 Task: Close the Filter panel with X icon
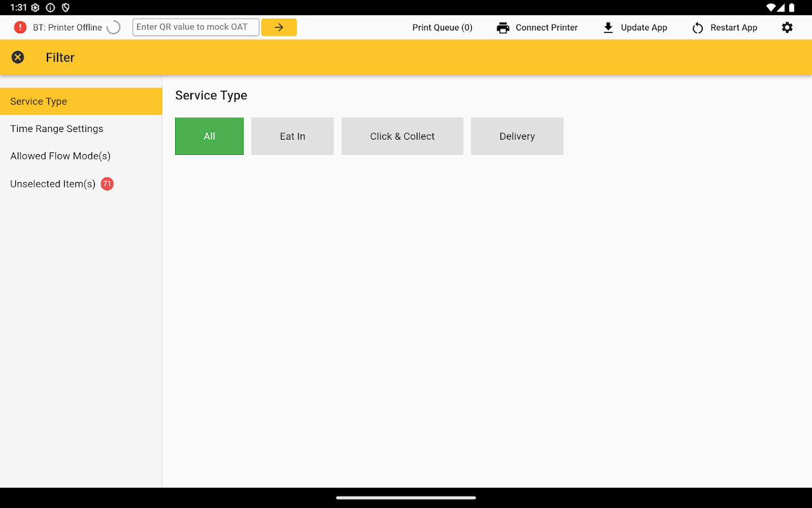click(x=18, y=57)
